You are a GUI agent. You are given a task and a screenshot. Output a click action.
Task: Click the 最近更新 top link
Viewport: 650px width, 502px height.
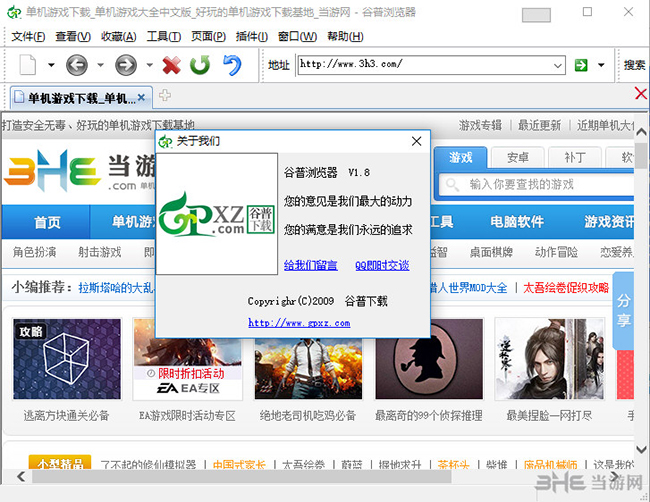point(539,125)
